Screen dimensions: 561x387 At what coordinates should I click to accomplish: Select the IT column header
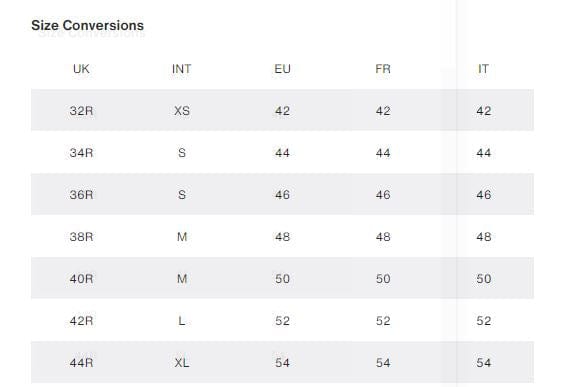[483, 69]
